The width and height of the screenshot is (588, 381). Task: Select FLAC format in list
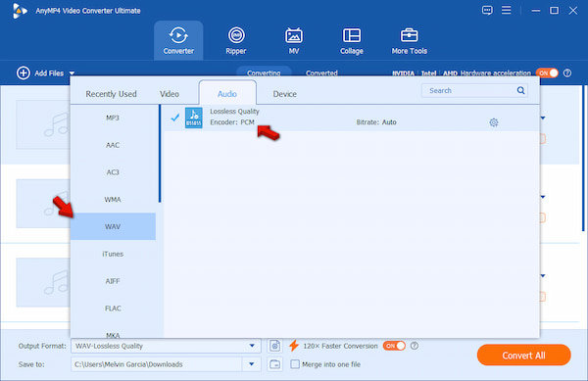[113, 309]
